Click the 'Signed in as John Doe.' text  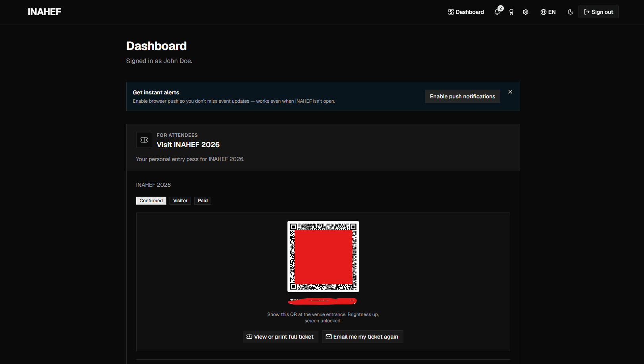tap(159, 61)
